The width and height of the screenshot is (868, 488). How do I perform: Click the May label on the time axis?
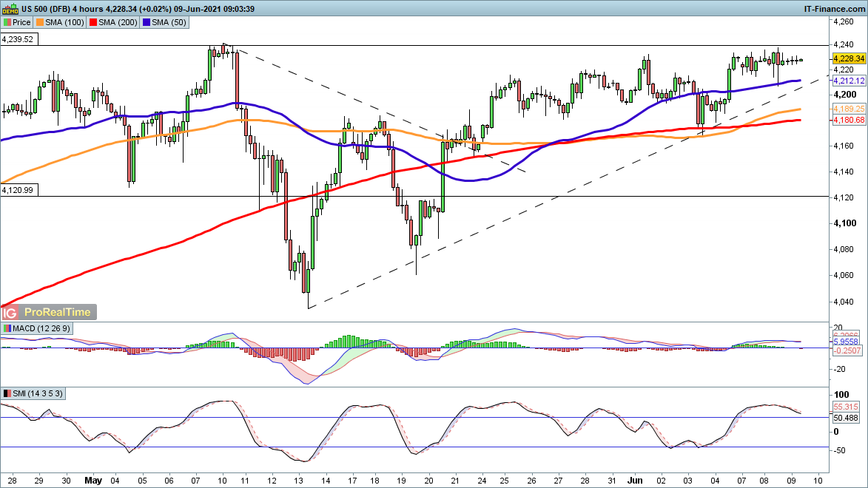tap(92, 479)
